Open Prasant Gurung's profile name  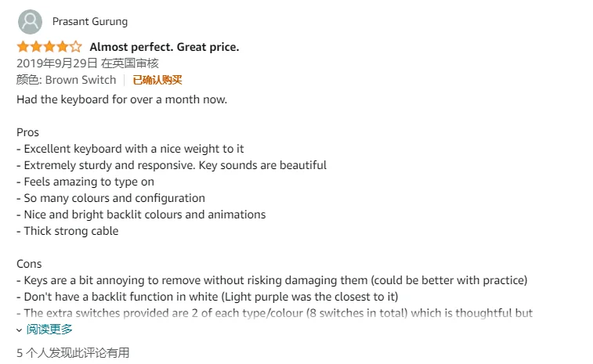click(89, 21)
